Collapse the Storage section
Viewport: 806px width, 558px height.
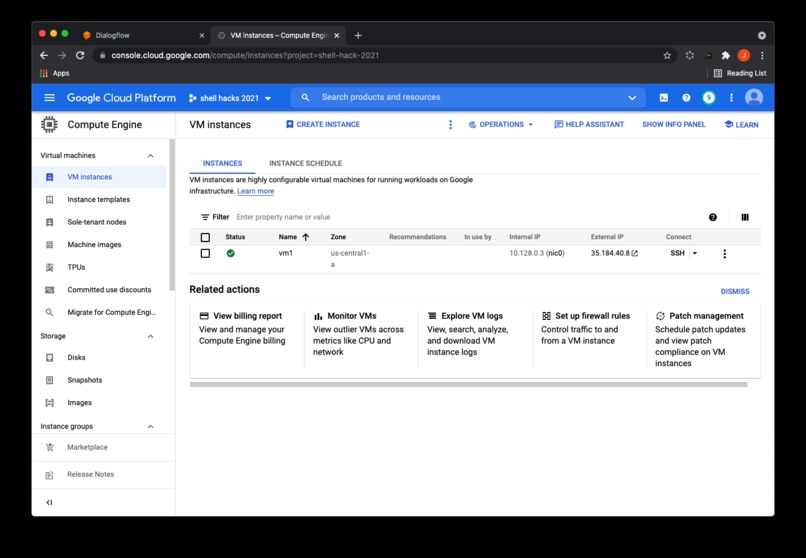tap(151, 337)
